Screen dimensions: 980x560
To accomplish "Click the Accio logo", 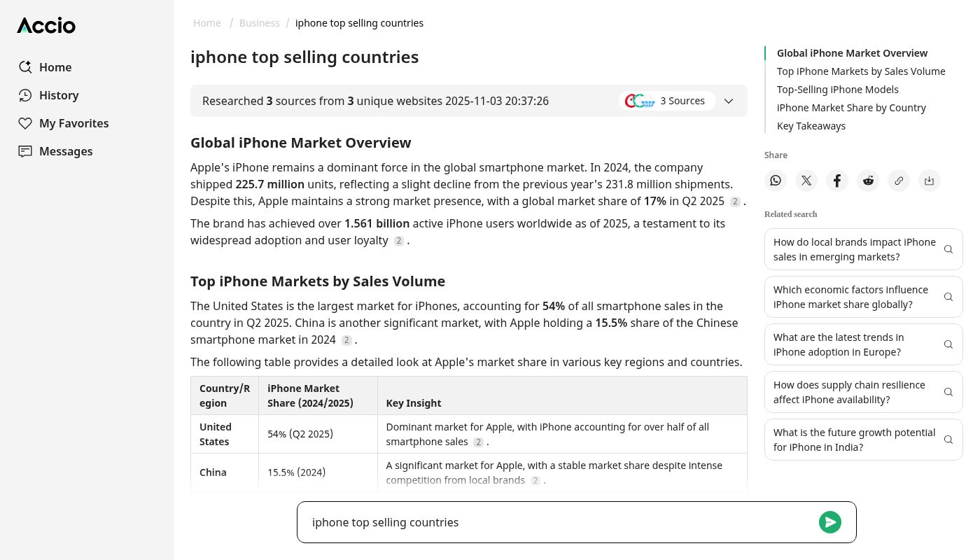I will [46, 26].
